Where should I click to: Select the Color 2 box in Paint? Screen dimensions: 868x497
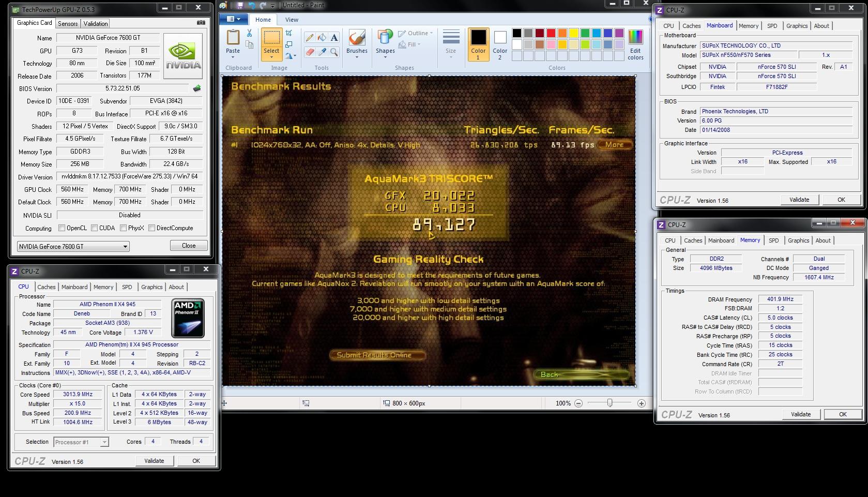499,44
